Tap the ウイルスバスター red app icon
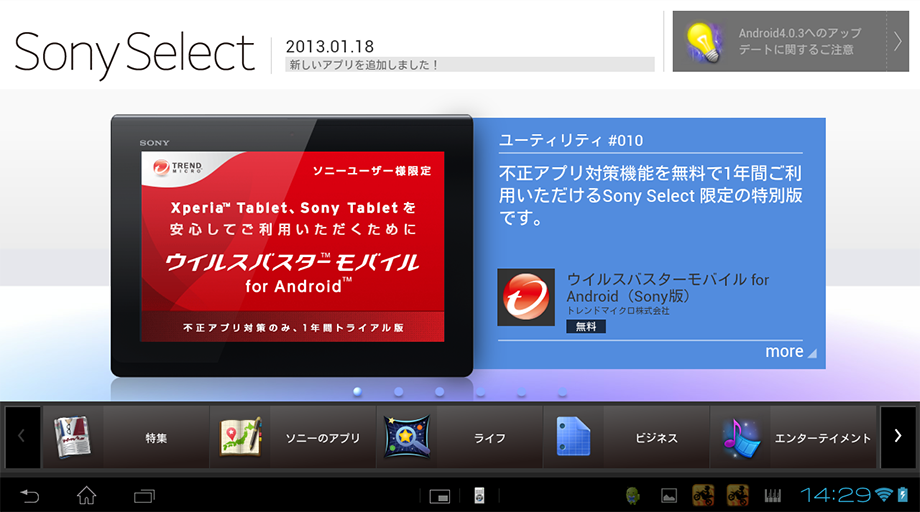 click(x=526, y=297)
